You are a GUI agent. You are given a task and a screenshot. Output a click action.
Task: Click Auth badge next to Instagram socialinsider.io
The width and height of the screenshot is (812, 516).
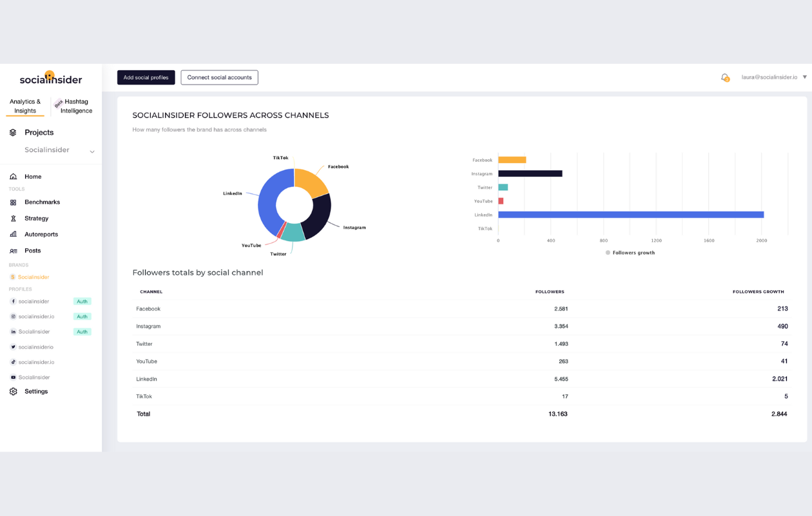tap(82, 317)
